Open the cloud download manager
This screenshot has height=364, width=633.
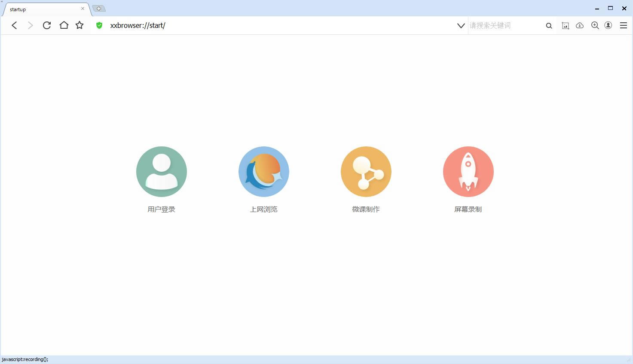580,26
